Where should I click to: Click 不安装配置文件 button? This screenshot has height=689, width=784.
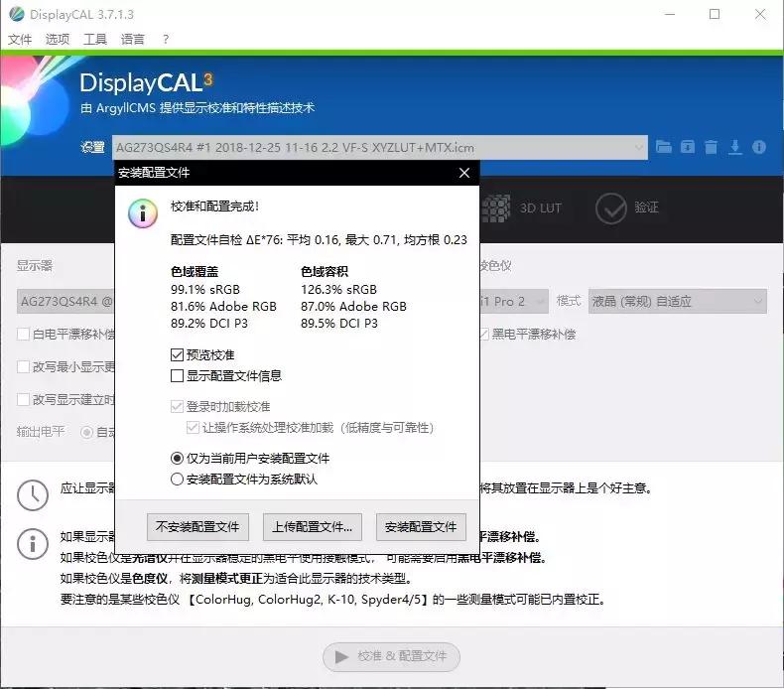tap(197, 527)
